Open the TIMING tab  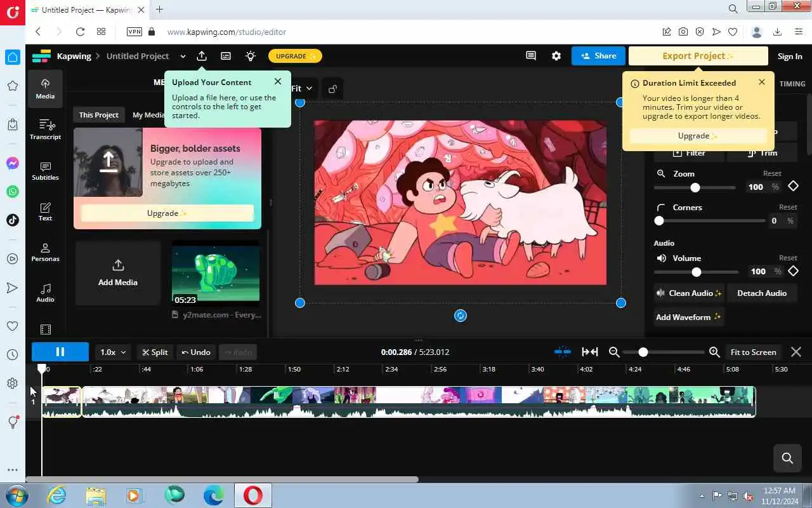click(792, 84)
